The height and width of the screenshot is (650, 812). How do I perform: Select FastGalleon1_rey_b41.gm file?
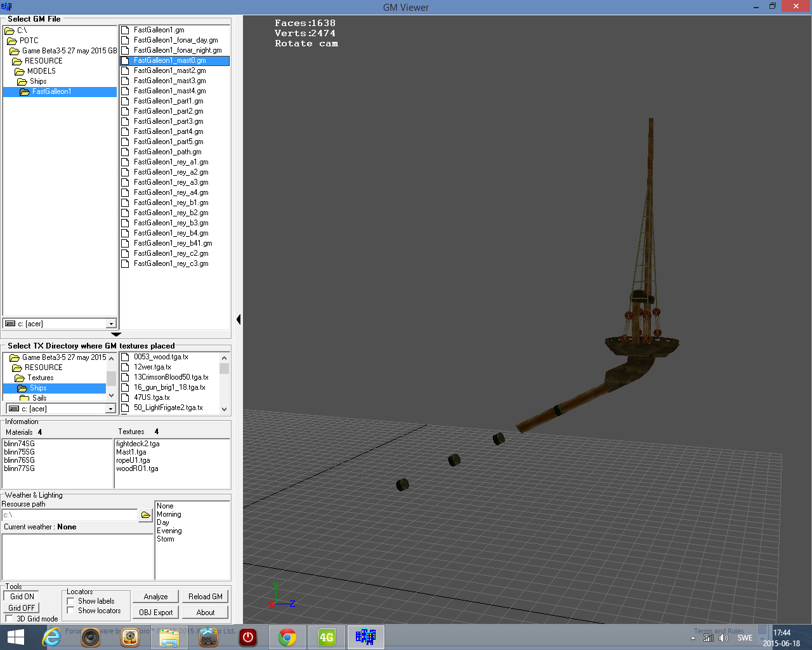(173, 243)
